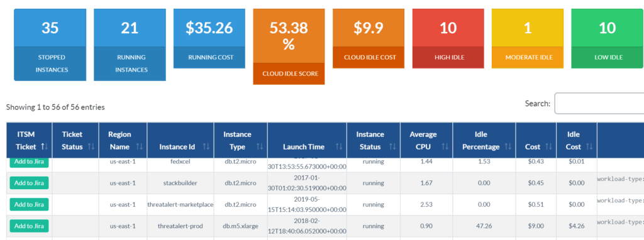Sort table by Instance Type arrows
644x240 pixels.
point(260,146)
